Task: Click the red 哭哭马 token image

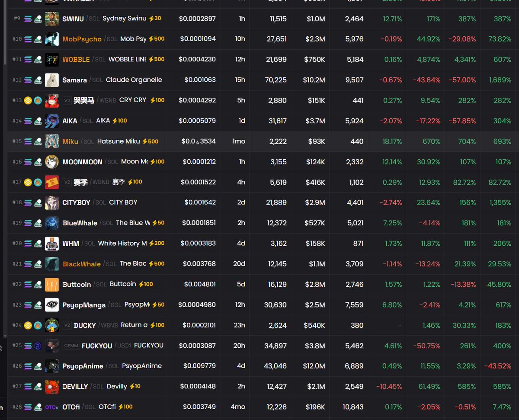Action: click(x=52, y=100)
